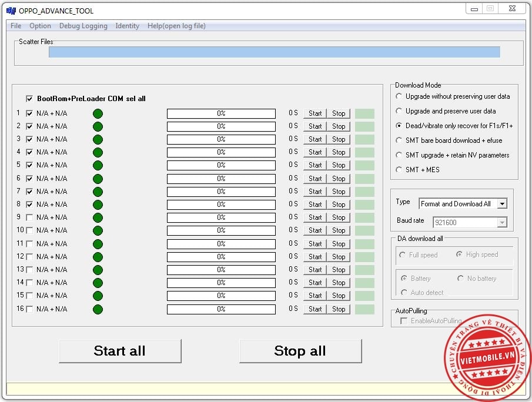Open the Identity menu

(x=127, y=26)
